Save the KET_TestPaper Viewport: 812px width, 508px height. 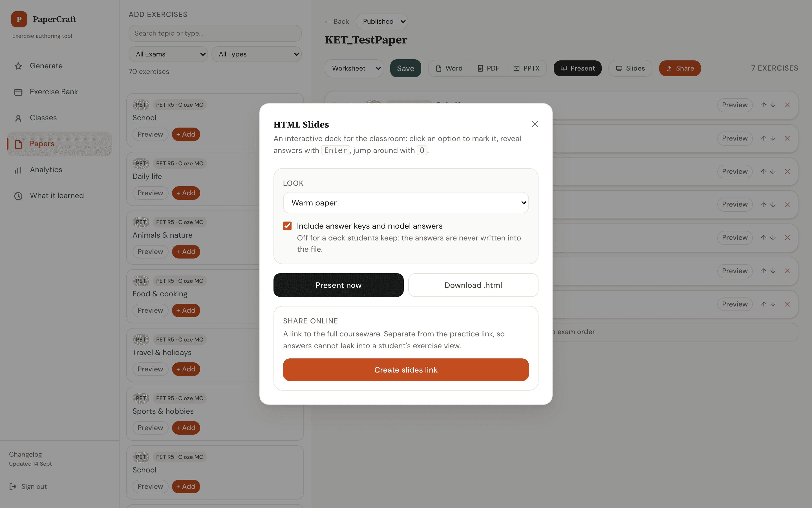click(x=405, y=68)
